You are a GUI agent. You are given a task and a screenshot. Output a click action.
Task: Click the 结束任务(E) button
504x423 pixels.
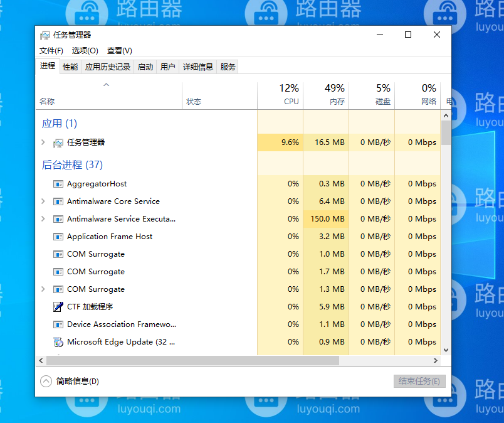[x=419, y=381]
